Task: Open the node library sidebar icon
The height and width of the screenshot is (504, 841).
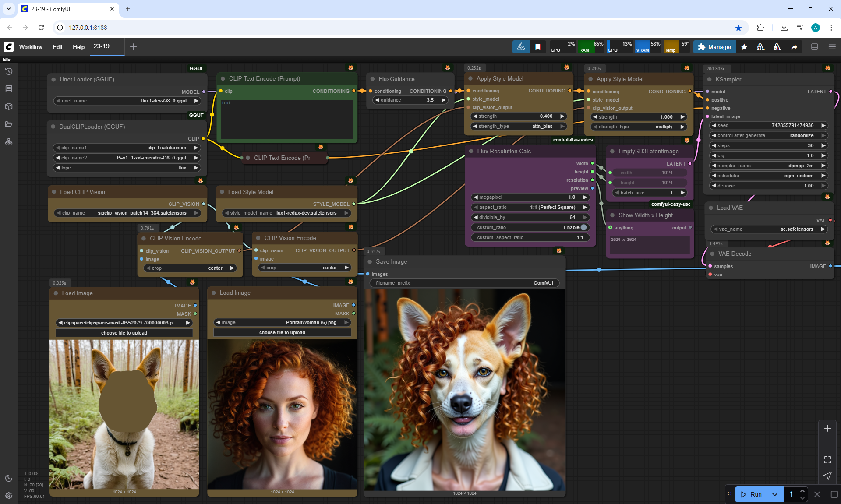Action: tap(9, 89)
